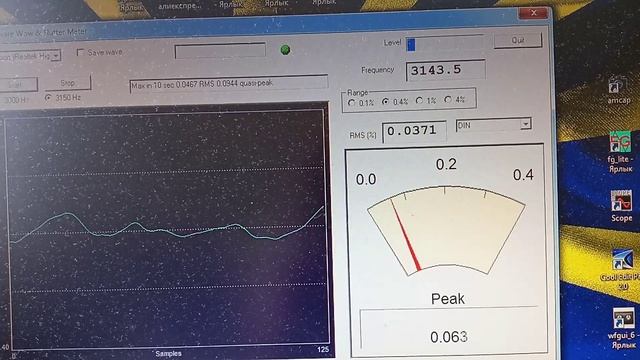
Task: Open the fg_lite desktop shortcut
Action: tap(620, 151)
